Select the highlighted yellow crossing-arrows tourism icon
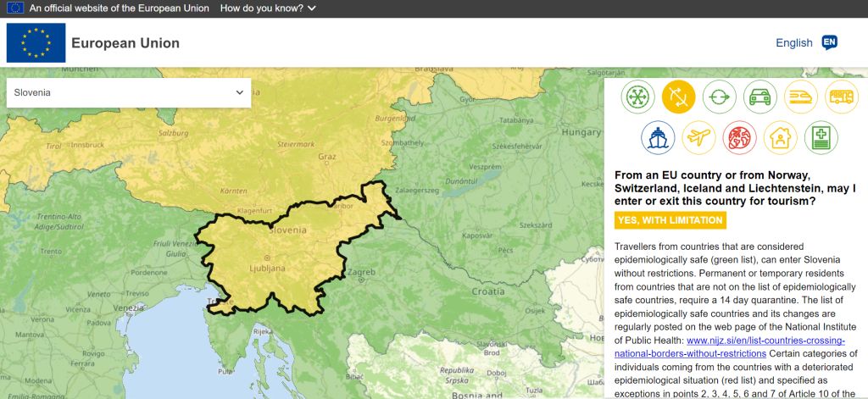868x399 pixels. click(679, 97)
